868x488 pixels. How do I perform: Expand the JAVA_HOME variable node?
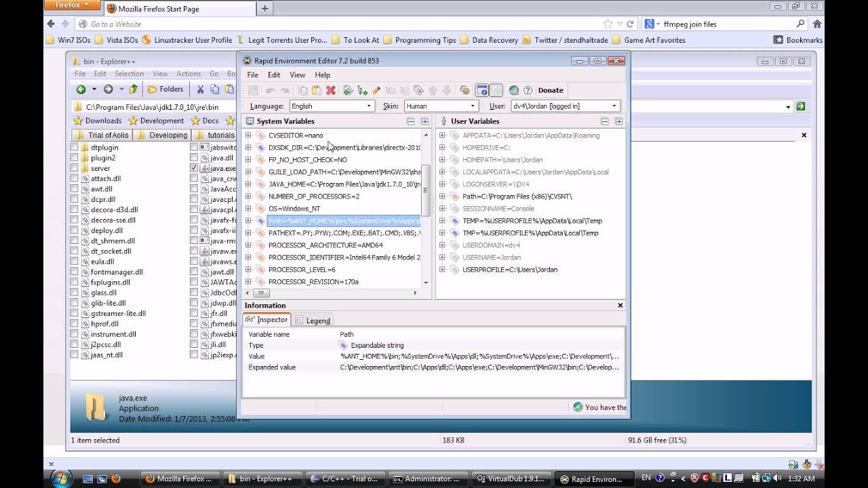click(x=248, y=184)
